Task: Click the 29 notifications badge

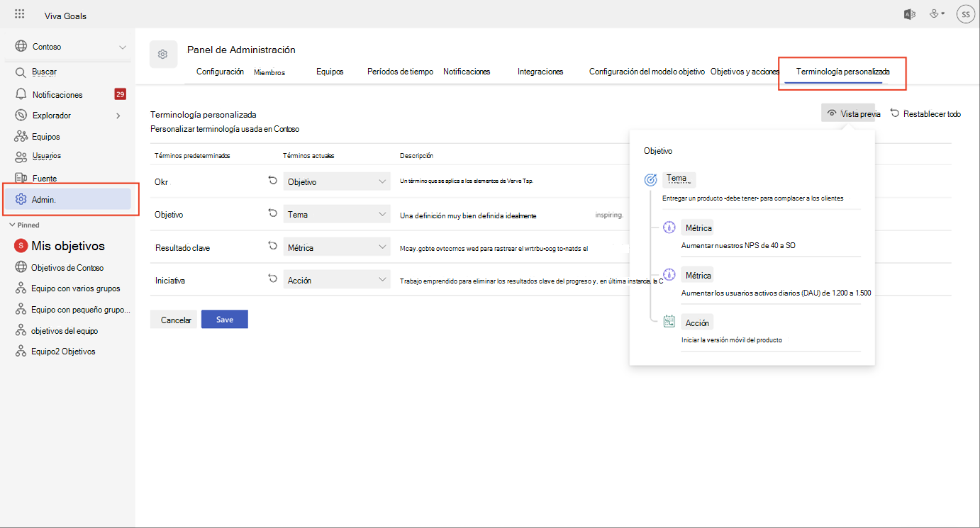Action: pyautogui.click(x=121, y=94)
